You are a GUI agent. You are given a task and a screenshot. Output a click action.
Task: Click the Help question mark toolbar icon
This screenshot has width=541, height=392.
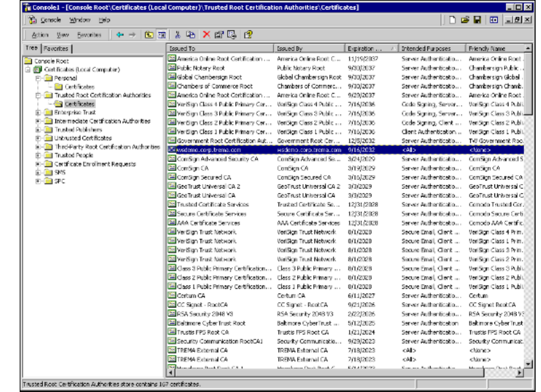[248, 35]
